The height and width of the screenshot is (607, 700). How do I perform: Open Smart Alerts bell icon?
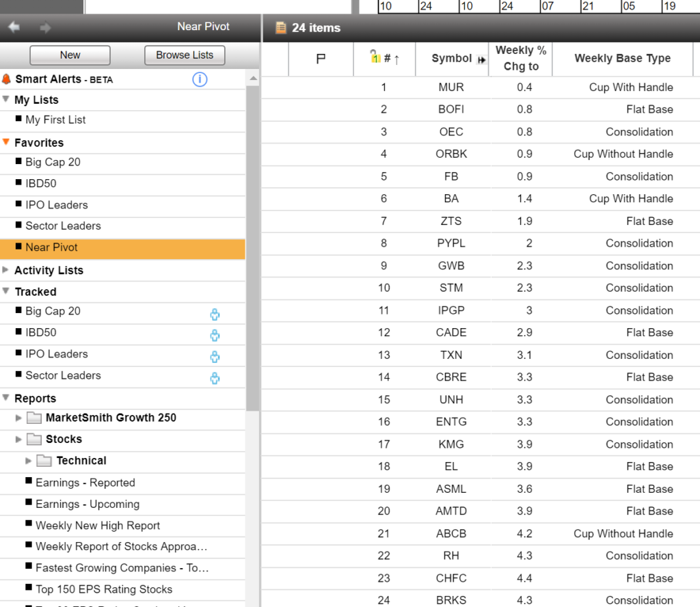6,79
